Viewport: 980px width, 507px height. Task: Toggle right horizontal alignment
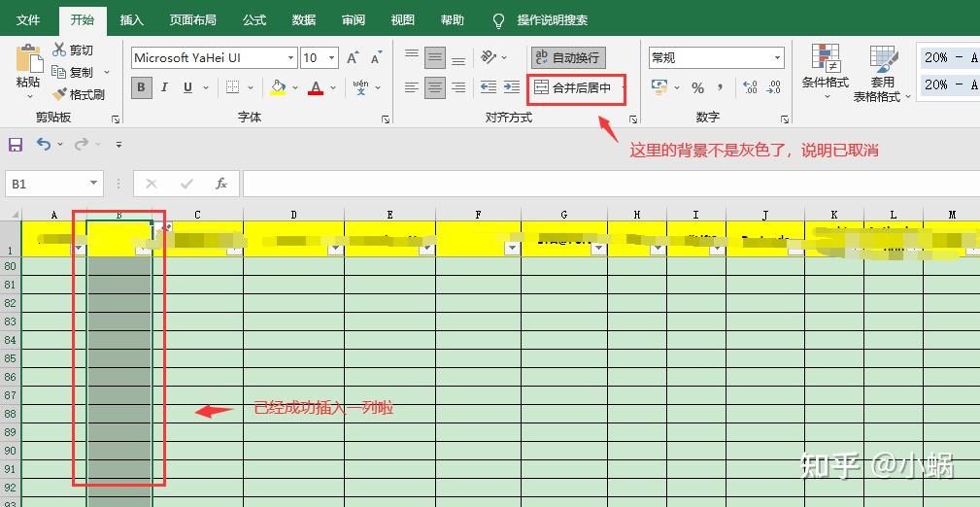[458, 87]
